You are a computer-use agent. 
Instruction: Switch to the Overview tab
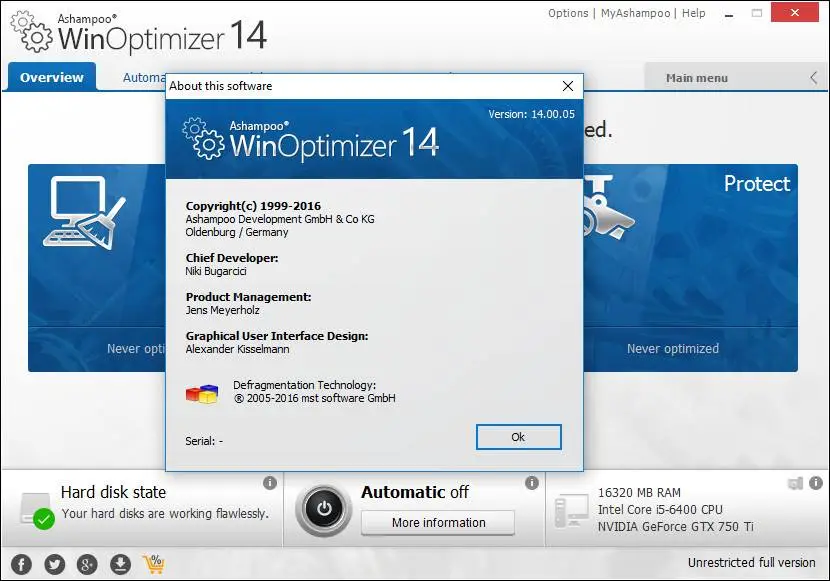click(x=52, y=77)
